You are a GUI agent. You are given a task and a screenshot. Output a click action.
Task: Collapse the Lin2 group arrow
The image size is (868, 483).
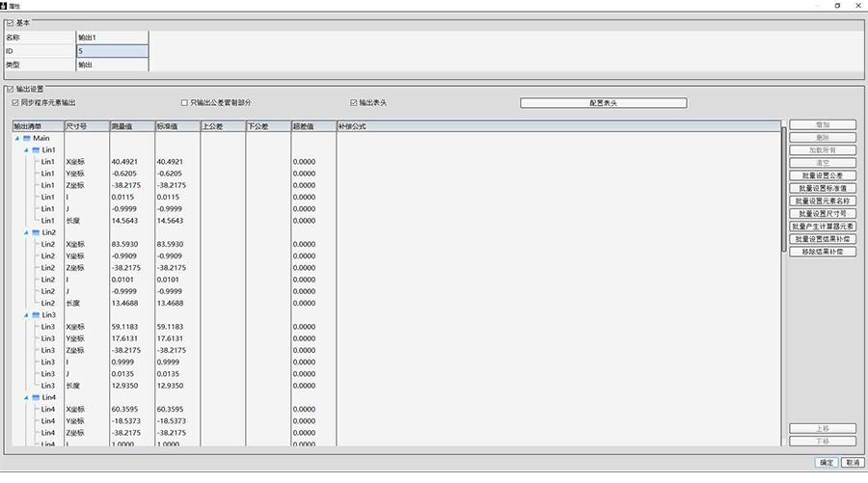26,232
